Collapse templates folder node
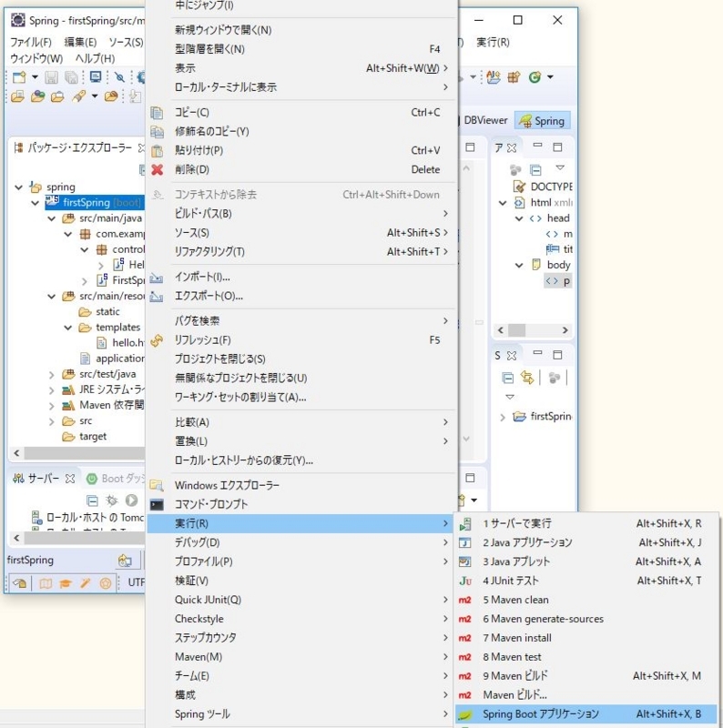The height and width of the screenshot is (728, 723). (x=68, y=328)
